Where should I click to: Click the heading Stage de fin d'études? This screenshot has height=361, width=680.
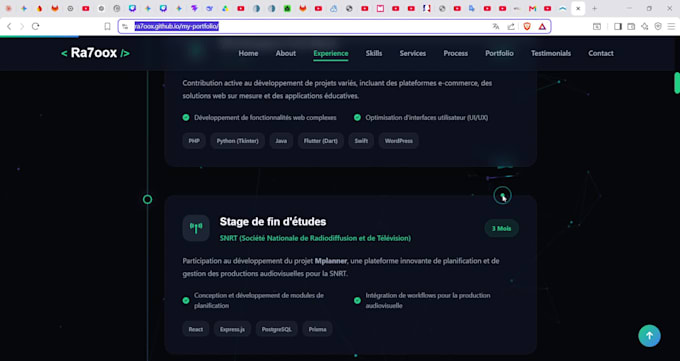[273, 222]
